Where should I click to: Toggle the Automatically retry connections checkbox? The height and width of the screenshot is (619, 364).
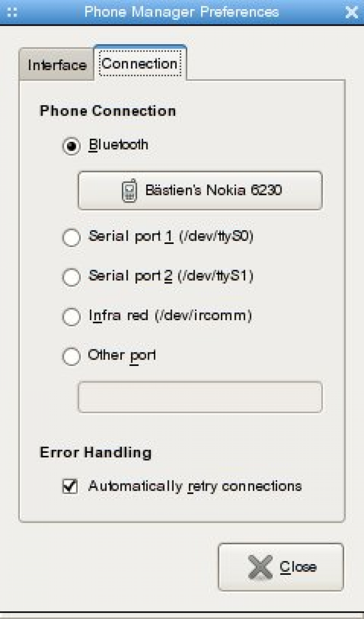[70, 486]
